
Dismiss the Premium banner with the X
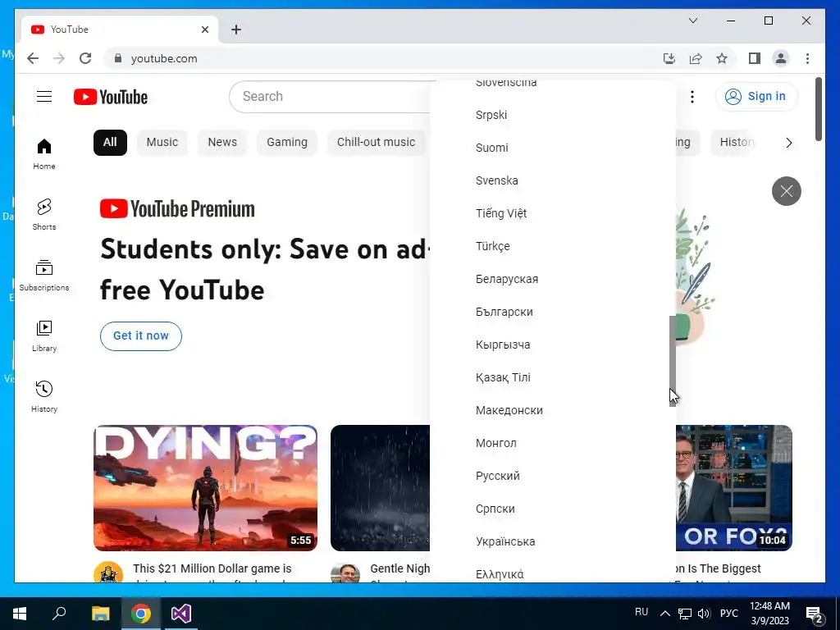click(787, 190)
